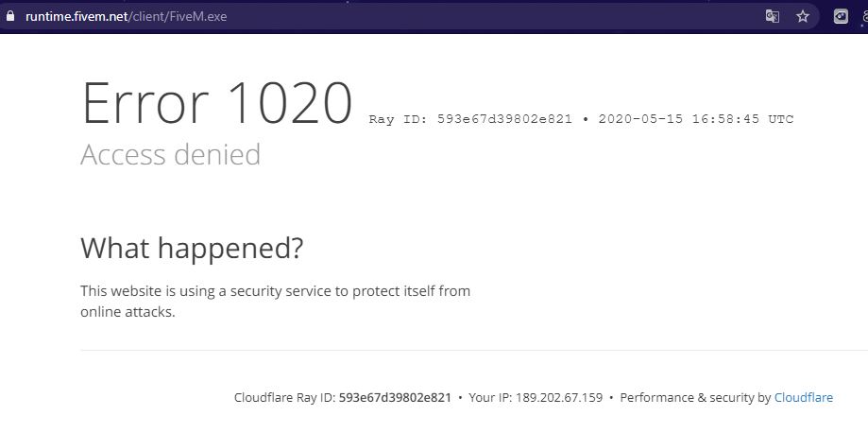The image size is (868, 433).
Task: Click the 2020-05-15 16:58:45 UTC timestamp
Action: pos(696,118)
